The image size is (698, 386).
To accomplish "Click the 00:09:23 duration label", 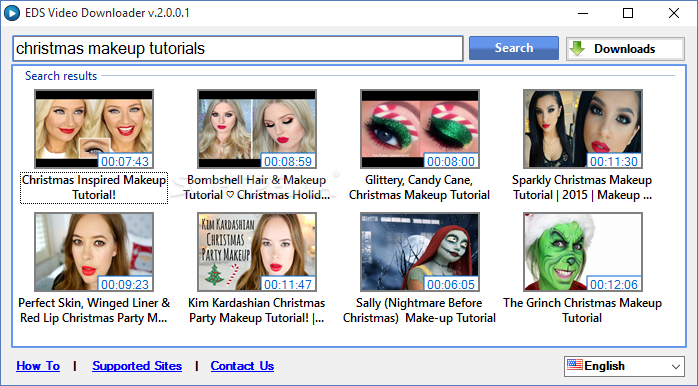I will pyautogui.click(x=125, y=284).
